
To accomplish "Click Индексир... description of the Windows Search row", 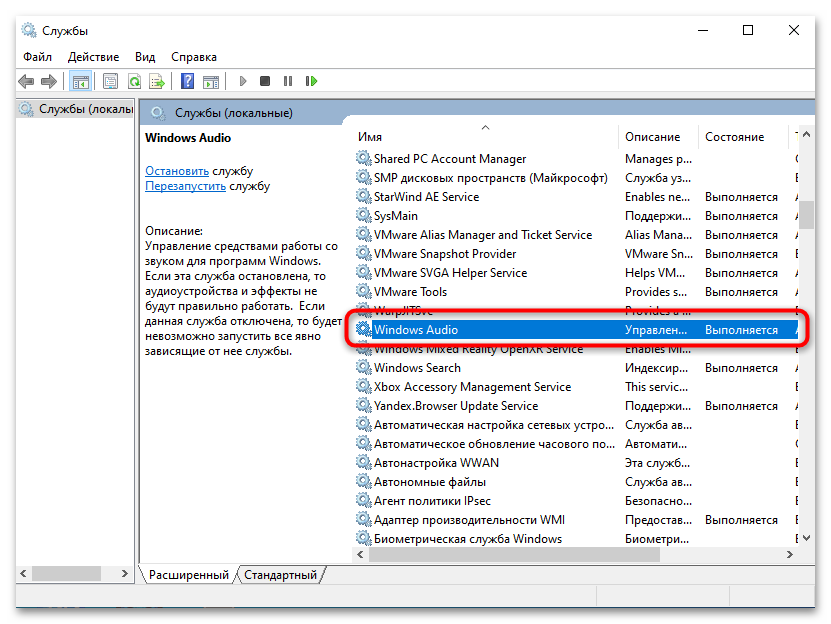I will point(657,367).
